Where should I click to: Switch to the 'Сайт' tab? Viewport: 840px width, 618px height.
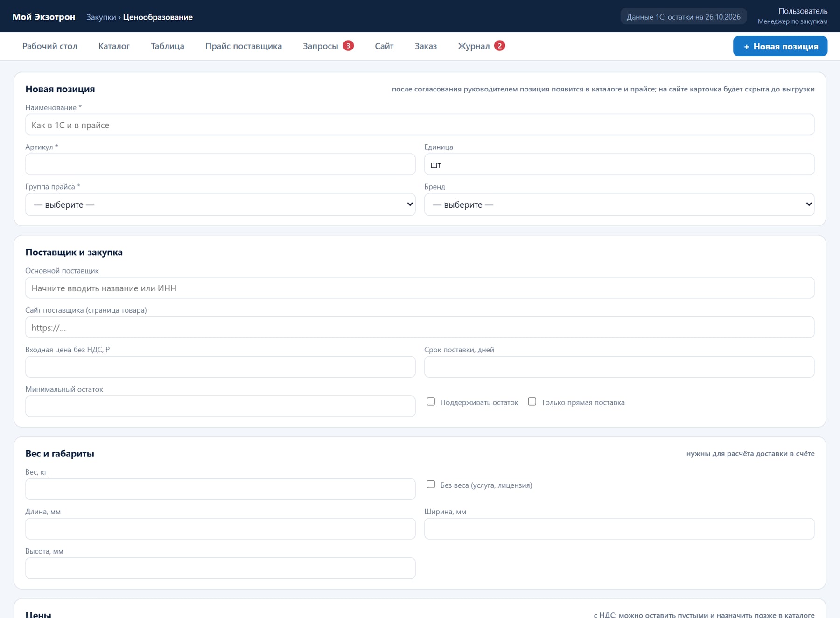coord(384,46)
